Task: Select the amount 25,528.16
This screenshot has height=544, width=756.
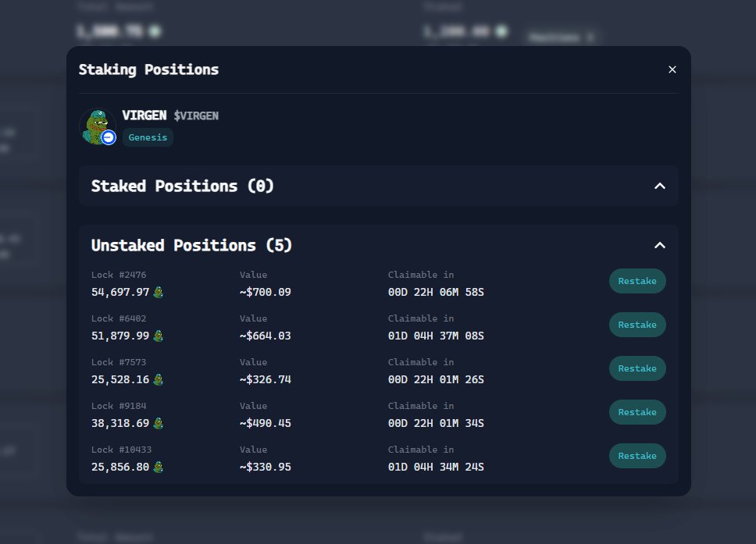Action: click(x=120, y=379)
